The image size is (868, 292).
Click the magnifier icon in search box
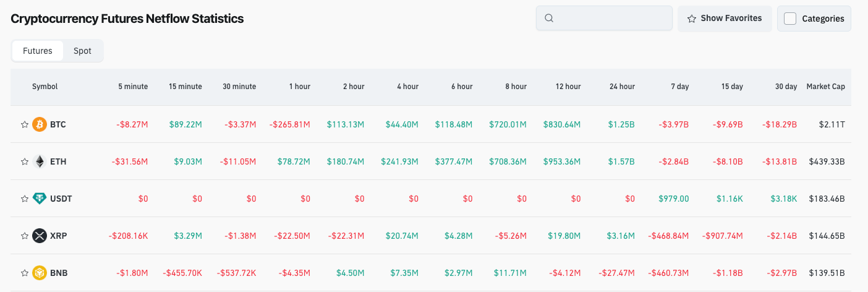click(x=548, y=18)
